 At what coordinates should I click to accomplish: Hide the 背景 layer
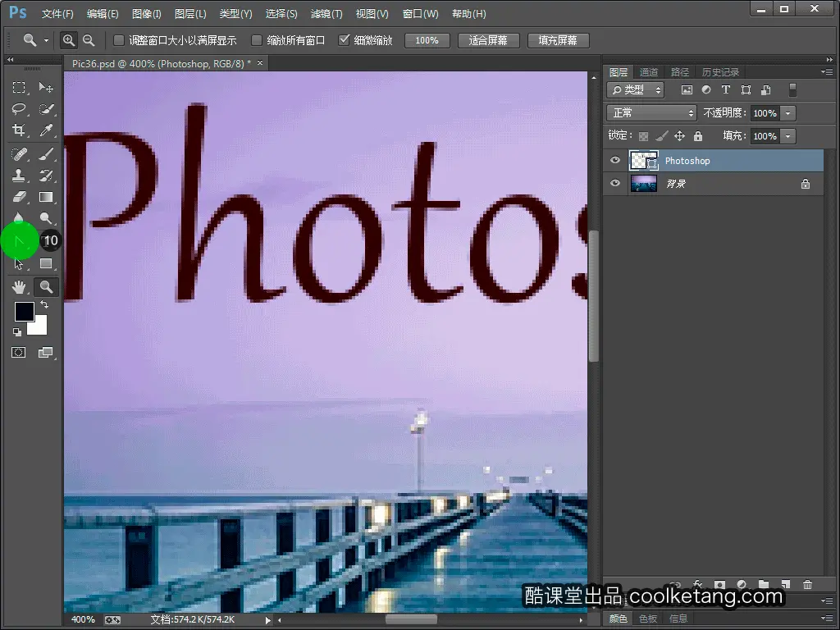tap(615, 183)
